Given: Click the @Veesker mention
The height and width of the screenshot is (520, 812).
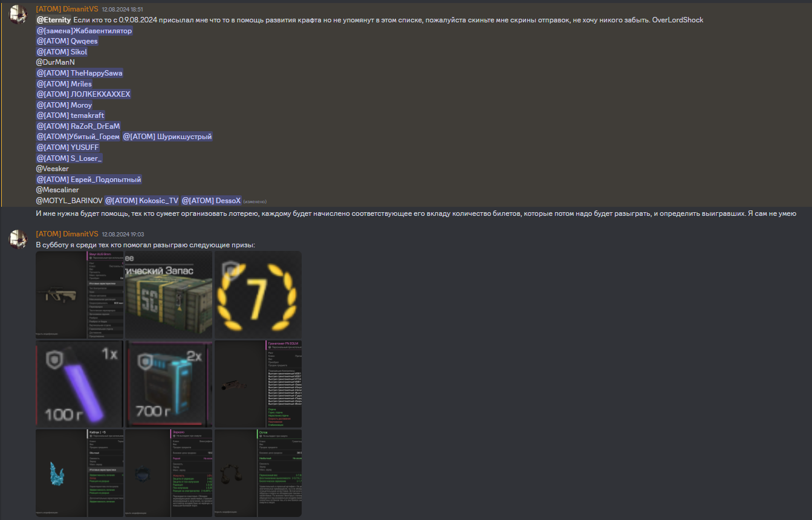Looking at the screenshot, I should coord(53,169).
